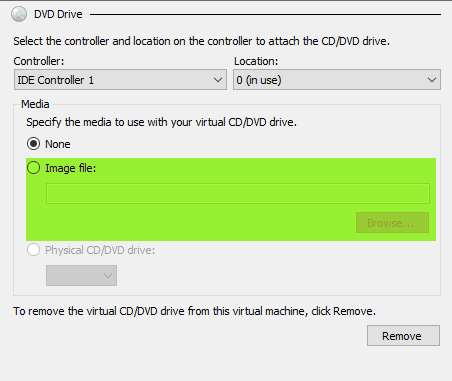Click the None option label text
The width and height of the screenshot is (452, 381).
click(x=58, y=144)
